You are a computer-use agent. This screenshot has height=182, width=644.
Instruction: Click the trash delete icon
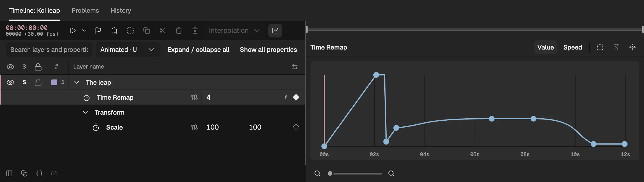[x=195, y=31]
